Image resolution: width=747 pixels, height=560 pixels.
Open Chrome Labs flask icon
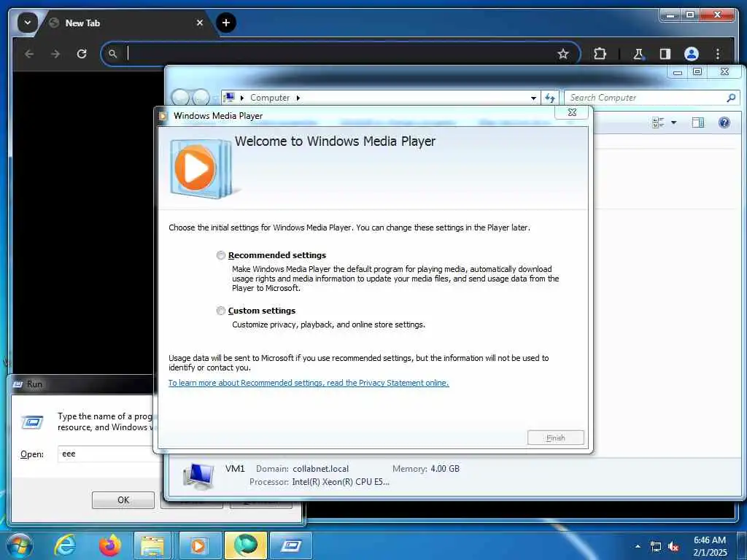(x=638, y=54)
